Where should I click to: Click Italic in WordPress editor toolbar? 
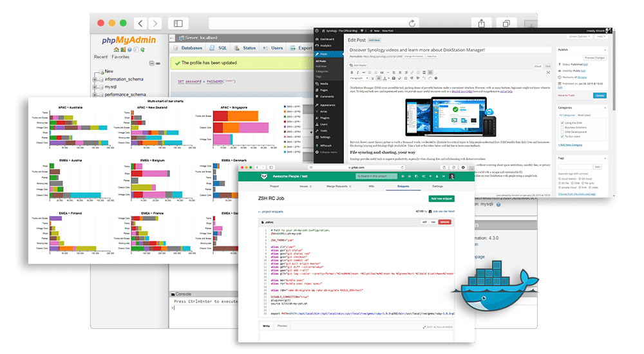point(357,72)
